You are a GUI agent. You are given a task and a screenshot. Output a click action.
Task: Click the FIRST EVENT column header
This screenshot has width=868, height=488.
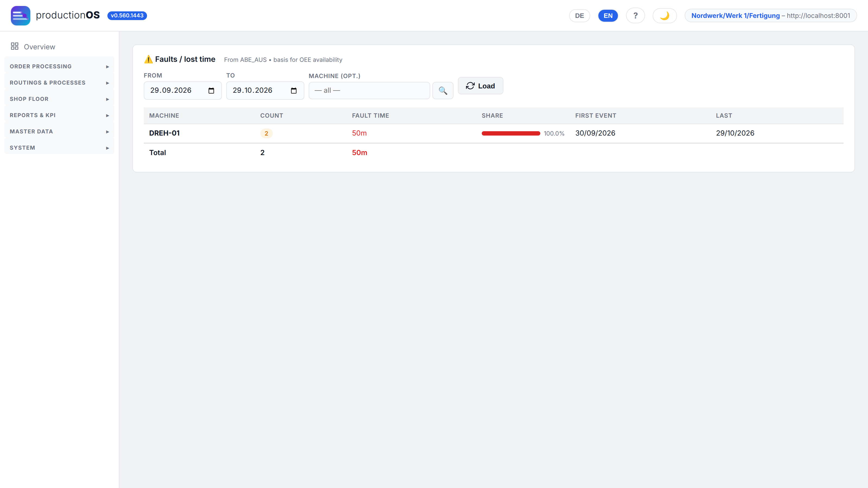click(x=596, y=115)
